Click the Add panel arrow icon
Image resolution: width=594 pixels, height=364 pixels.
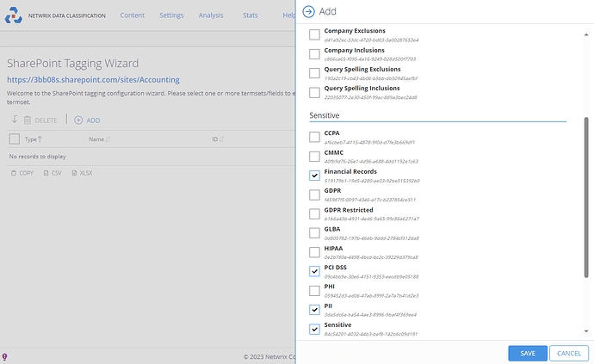(308, 11)
